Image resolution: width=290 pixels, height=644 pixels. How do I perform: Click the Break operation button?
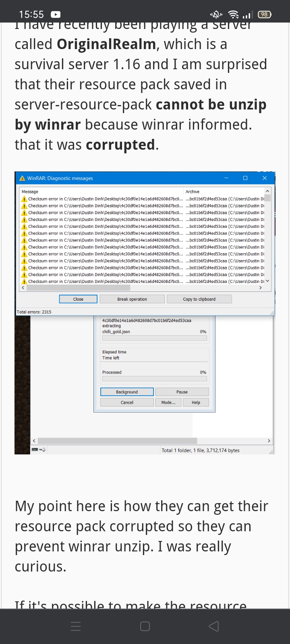[x=132, y=299]
